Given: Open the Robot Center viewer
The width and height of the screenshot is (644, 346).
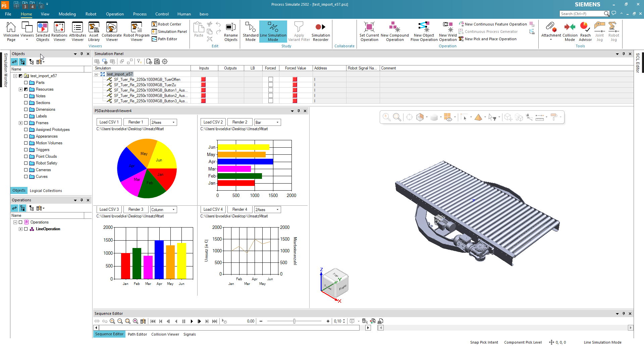Looking at the screenshot, I should pyautogui.click(x=167, y=24).
